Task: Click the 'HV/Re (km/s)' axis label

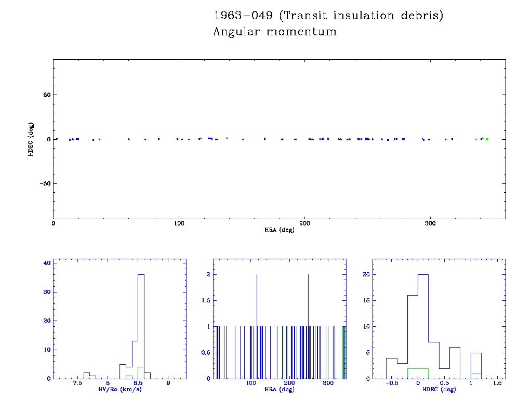Action: pos(119,390)
